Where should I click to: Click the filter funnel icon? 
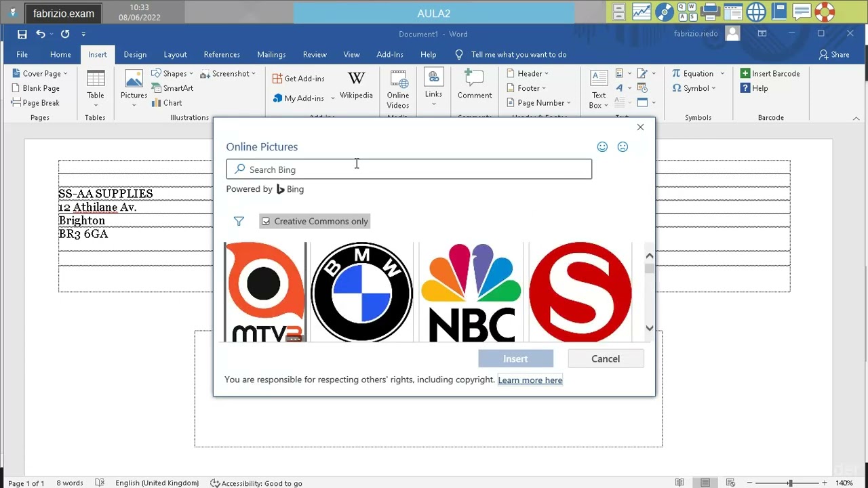[x=239, y=221]
